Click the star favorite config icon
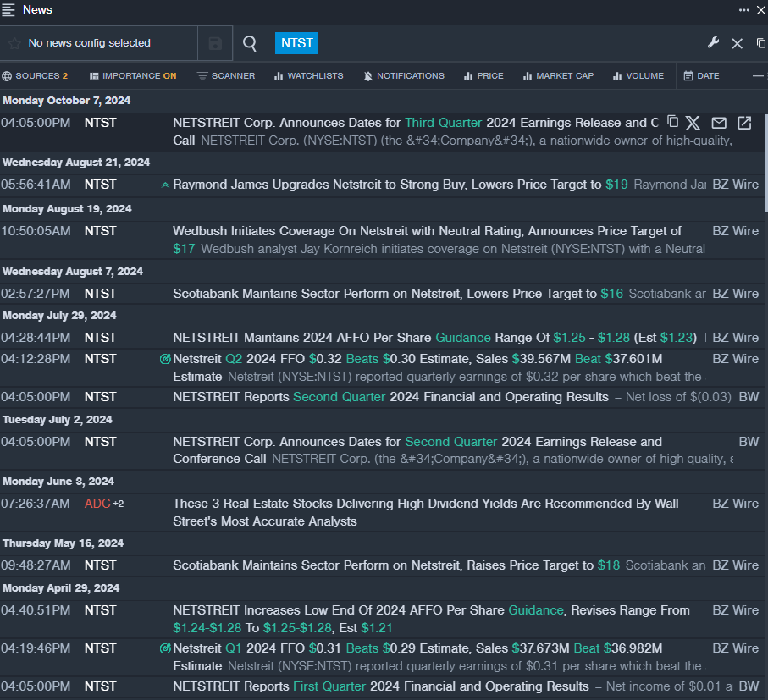This screenshot has height=700, width=768. point(14,43)
